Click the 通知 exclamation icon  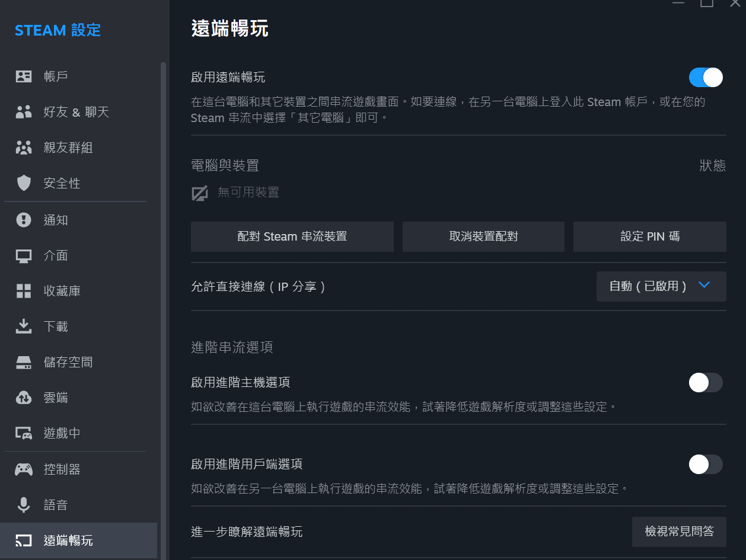click(24, 220)
